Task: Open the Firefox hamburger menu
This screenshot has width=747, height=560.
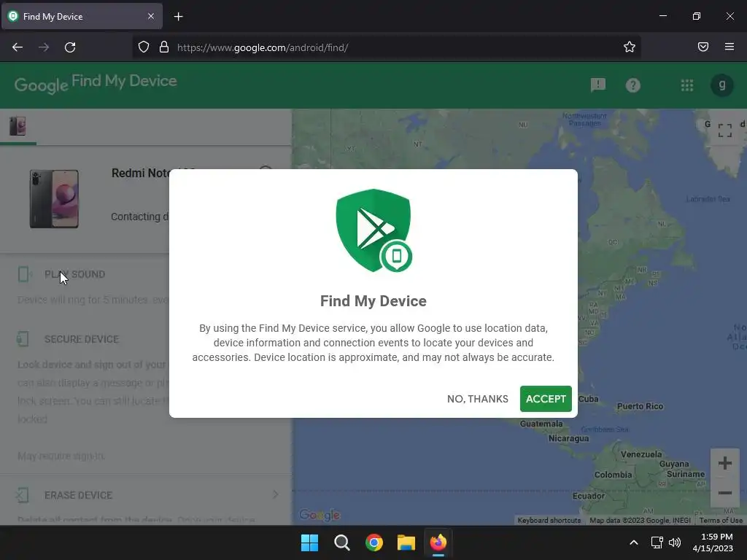Action: 729,47
